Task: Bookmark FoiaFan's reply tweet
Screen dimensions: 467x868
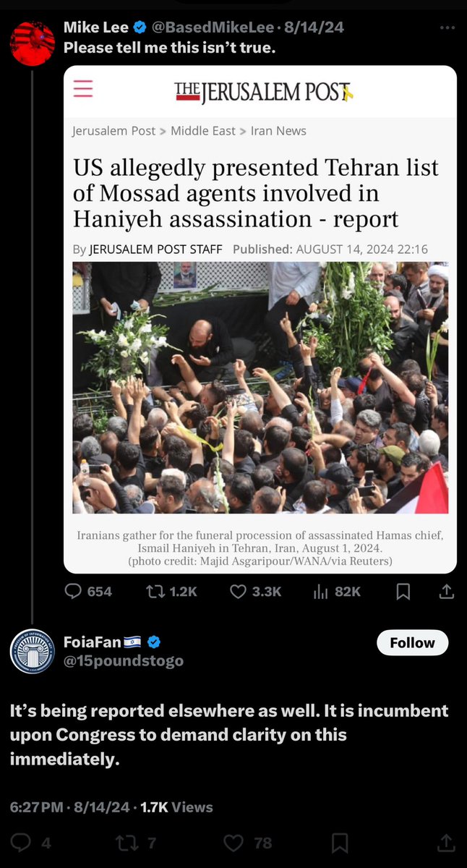Action: click(x=340, y=843)
